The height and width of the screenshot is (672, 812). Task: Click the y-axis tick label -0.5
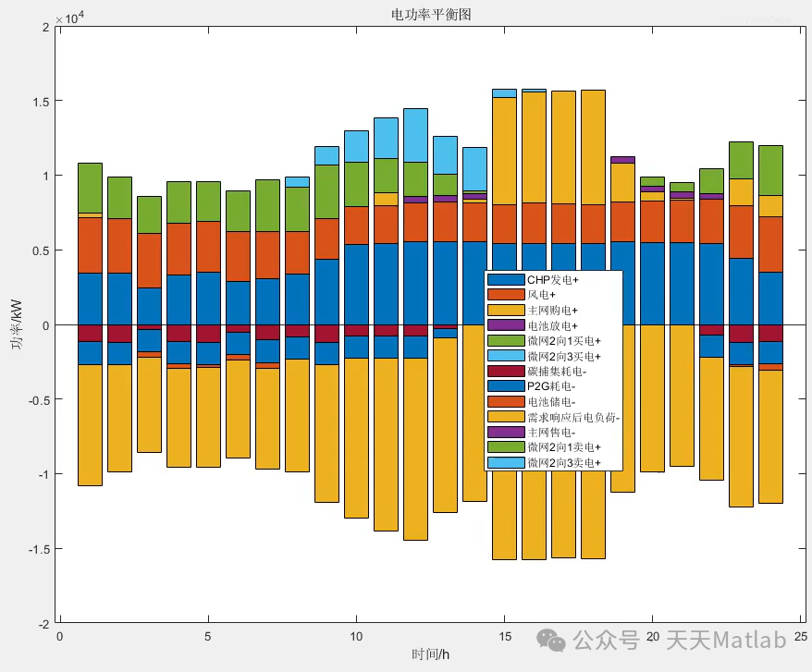pyautogui.click(x=39, y=401)
